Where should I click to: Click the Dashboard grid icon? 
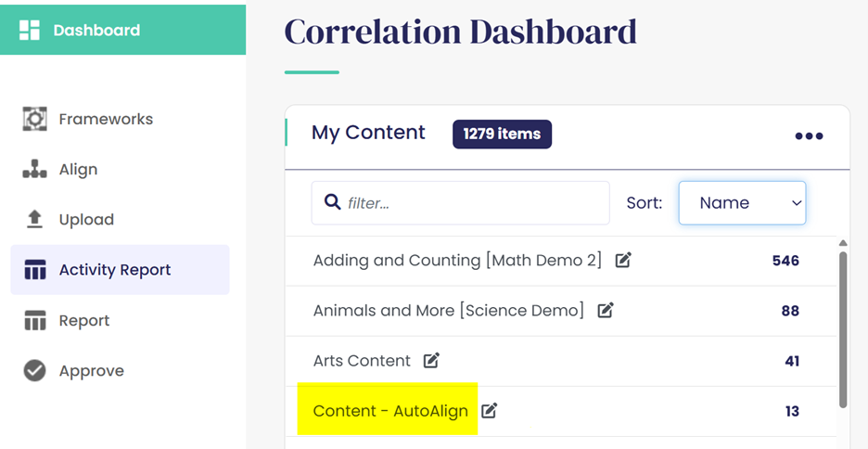pos(30,30)
